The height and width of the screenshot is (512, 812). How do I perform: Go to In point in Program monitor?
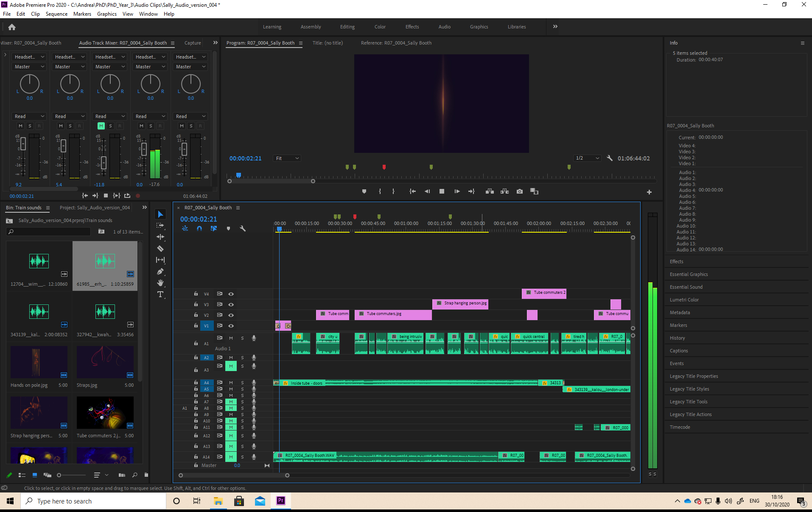[x=412, y=191]
